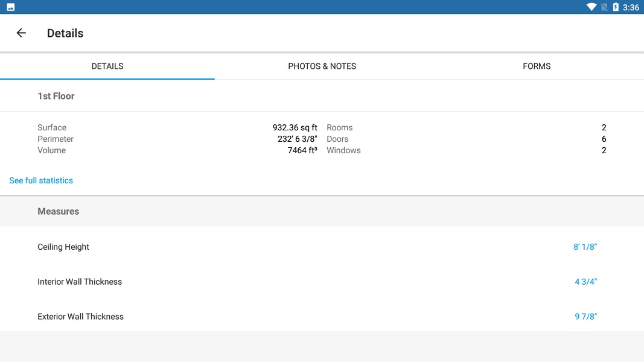Tap the Volume label
Viewport: 644px width, 362px height.
[x=51, y=151]
